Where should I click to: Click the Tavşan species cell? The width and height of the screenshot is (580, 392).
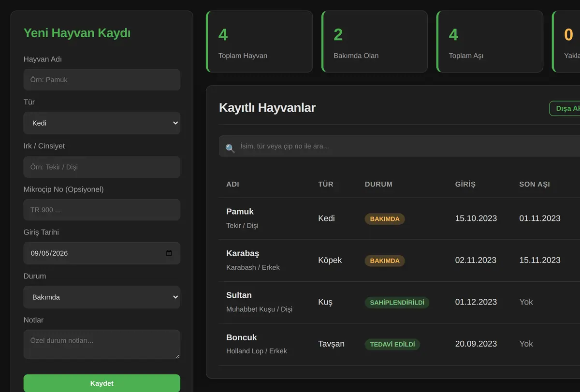coord(332,344)
